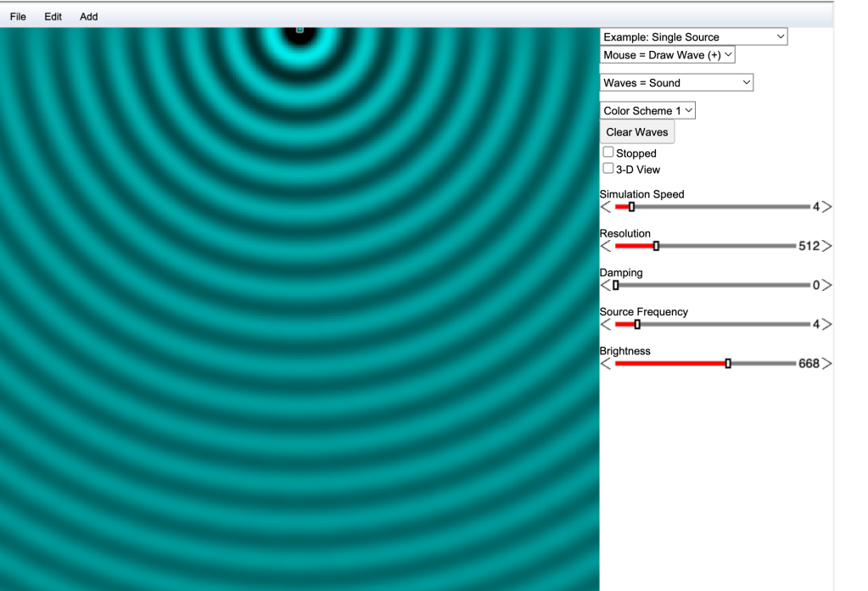The image size is (868, 591).
Task: Increase Resolution with its right arrow
Action: pos(826,246)
